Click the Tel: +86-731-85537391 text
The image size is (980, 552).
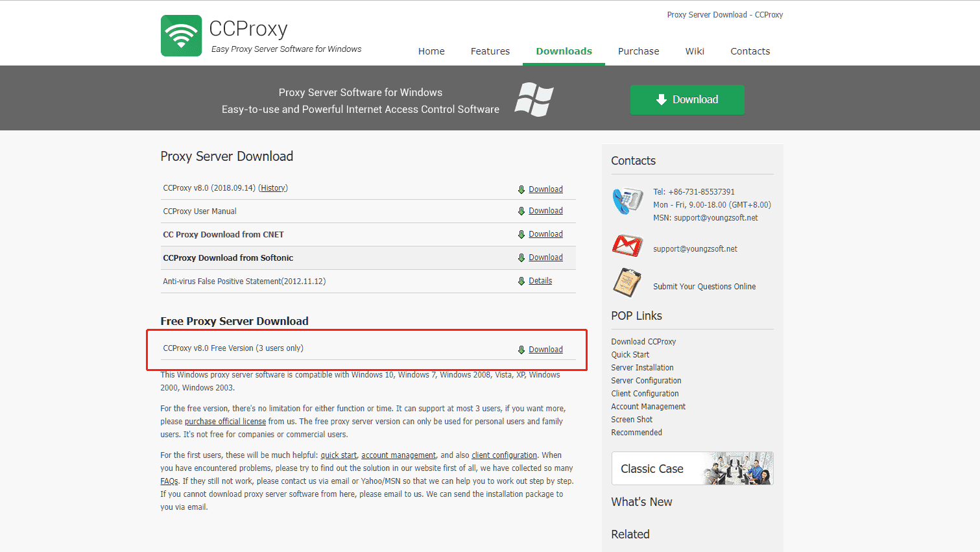tap(694, 192)
